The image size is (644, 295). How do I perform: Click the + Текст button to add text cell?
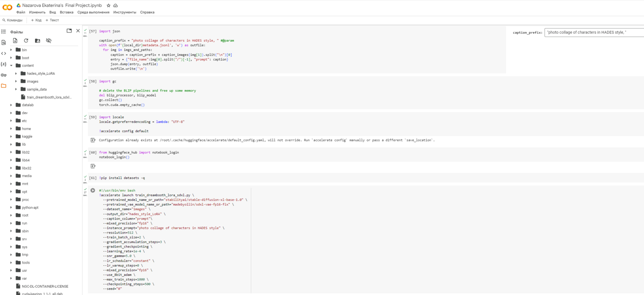tap(52, 20)
